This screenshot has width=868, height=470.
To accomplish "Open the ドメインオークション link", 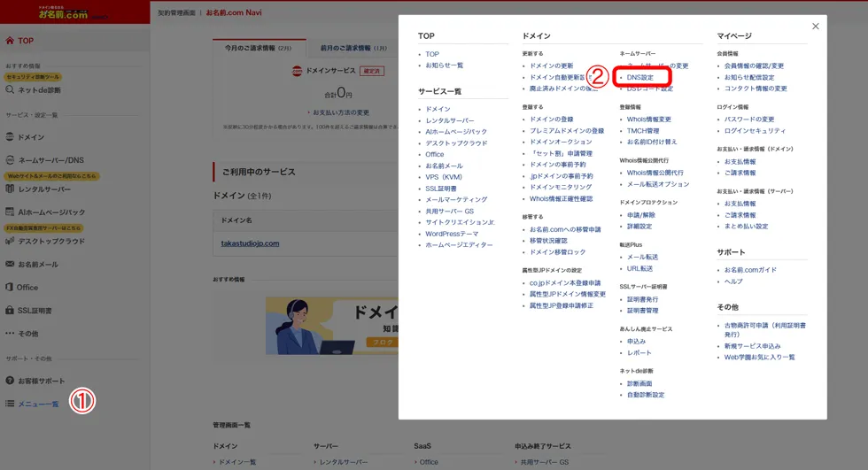I will tap(561, 143).
